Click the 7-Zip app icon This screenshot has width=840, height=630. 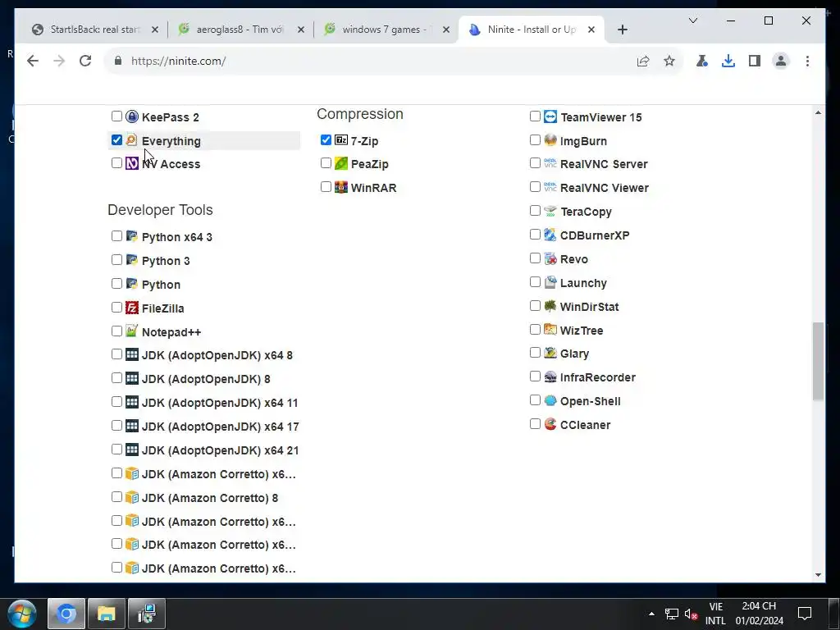[341, 139]
